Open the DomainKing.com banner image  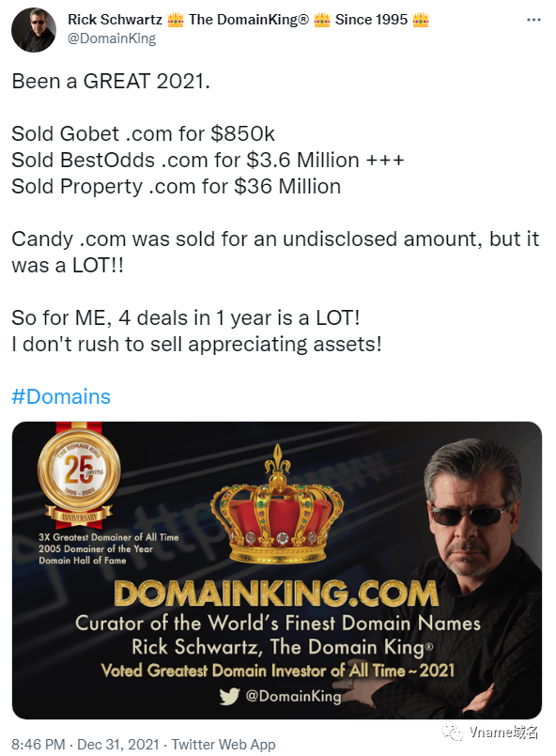click(x=277, y=570)
